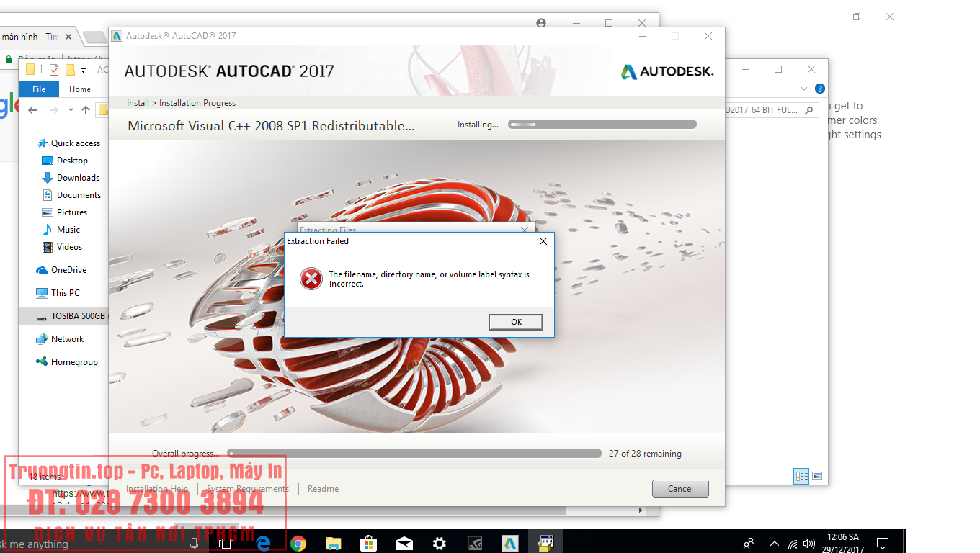This screenshot has height=553, width=980.
Task: Open File Explorer help icon
Action: point(819,89)
